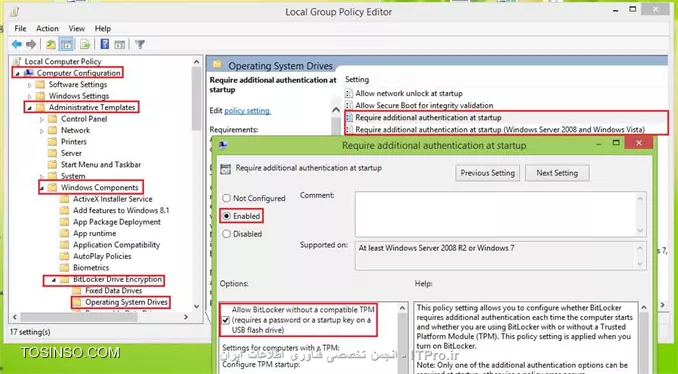Screen dimensions: 678x374
Task: Select Fixed Data Drives tree item
Action: (x=114, y=291)
